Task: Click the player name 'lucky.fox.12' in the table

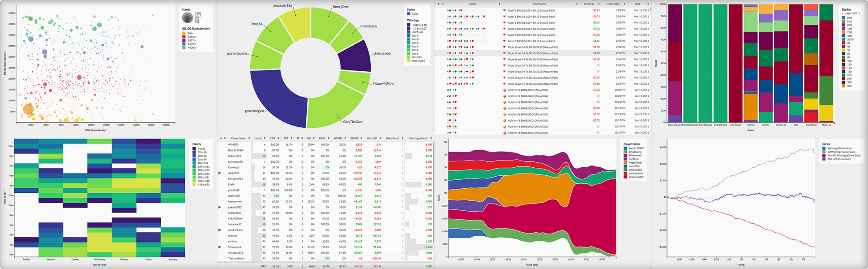Action: [x=235, y=224]
